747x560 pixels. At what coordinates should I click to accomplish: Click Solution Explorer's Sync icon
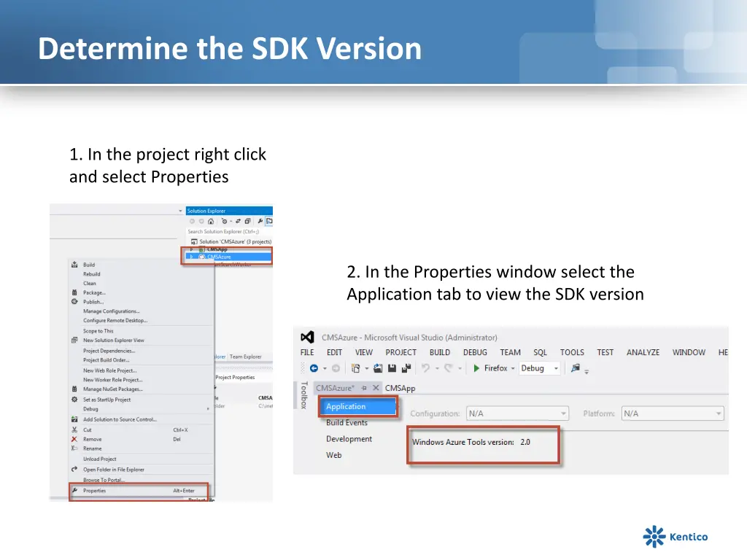pyautogui.click(x=239, y=221)
